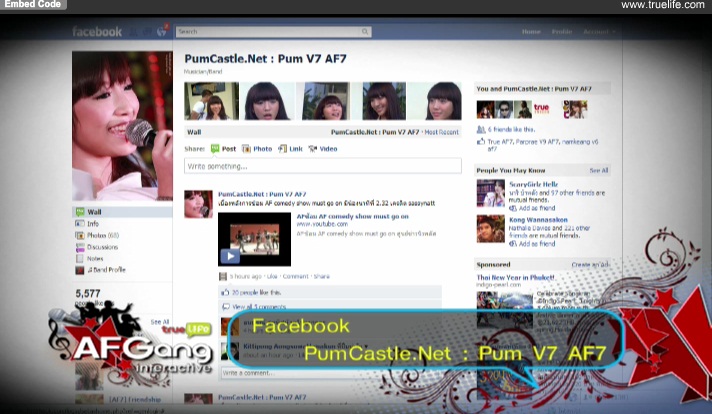The width and height of the screenshot is (712, 414).
Task: Like the comedy show post
Action: pos(272,276)
